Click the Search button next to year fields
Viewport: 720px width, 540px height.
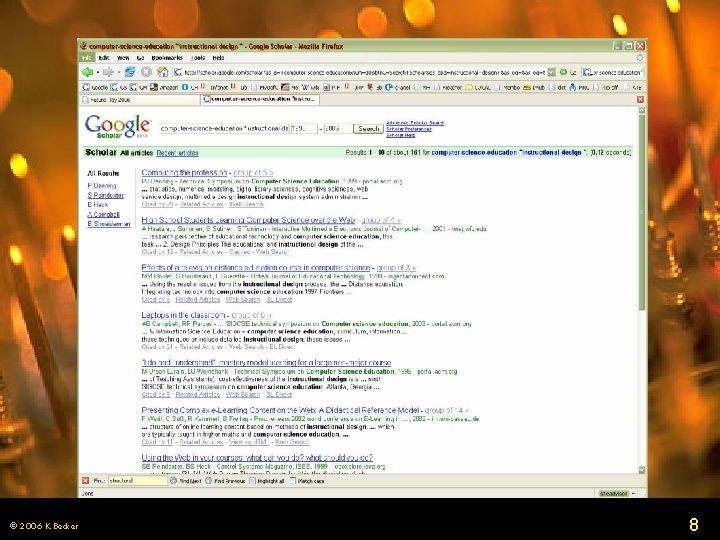368,129
